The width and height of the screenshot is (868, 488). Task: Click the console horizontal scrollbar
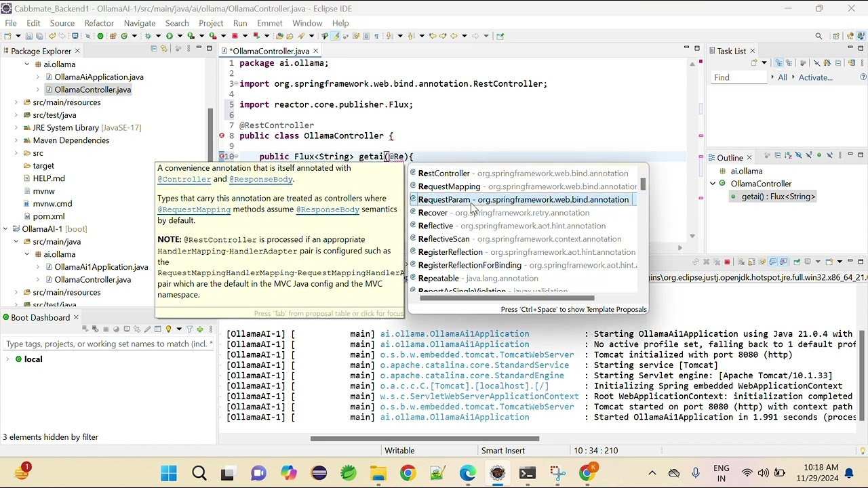click(x=425, y=439)
